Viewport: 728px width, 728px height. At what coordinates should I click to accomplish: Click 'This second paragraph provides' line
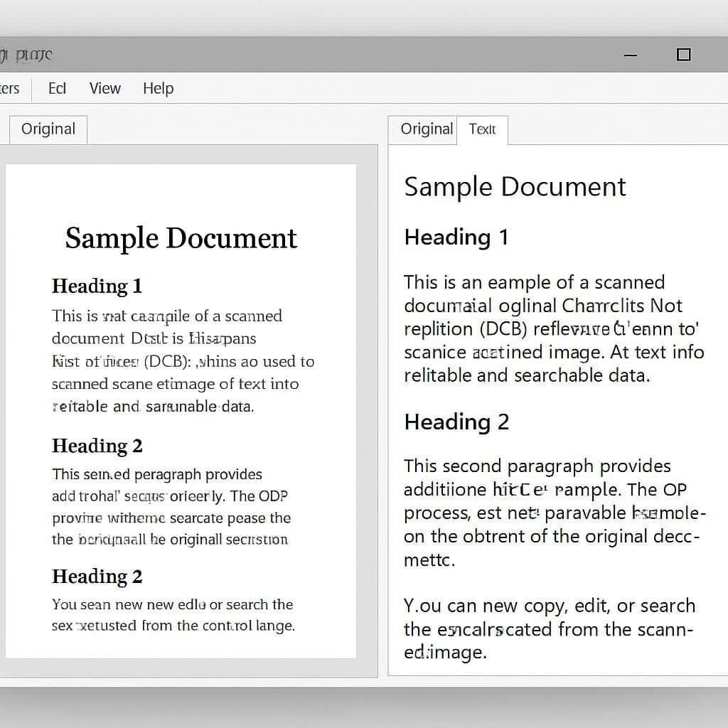pyautogui.click(x=537, y=466)
